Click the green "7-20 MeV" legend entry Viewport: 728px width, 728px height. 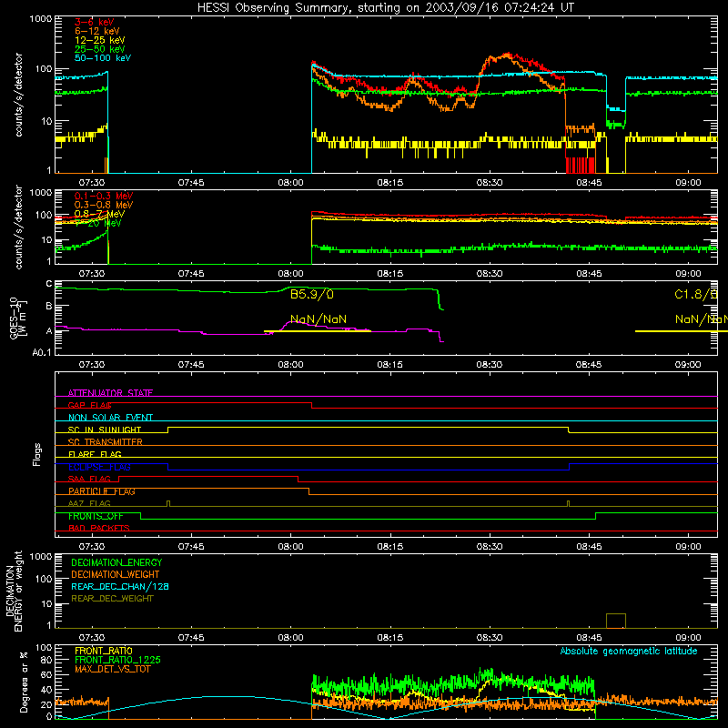pyautogui.click(x=98, y=223)
